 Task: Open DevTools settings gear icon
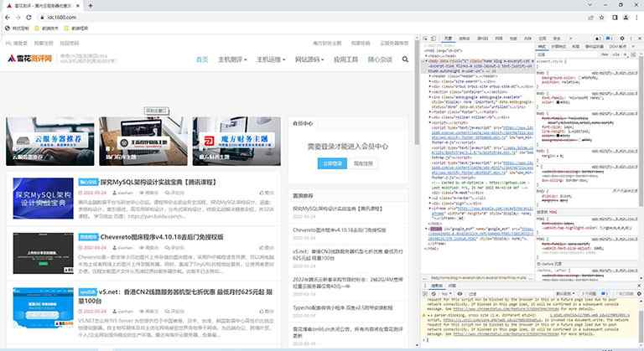[622, 39]
